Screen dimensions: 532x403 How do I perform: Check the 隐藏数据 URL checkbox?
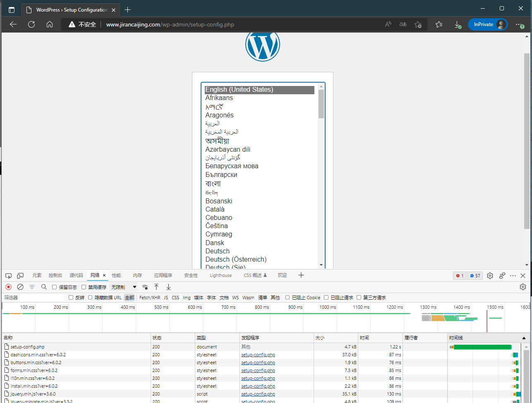coord(91,298)
